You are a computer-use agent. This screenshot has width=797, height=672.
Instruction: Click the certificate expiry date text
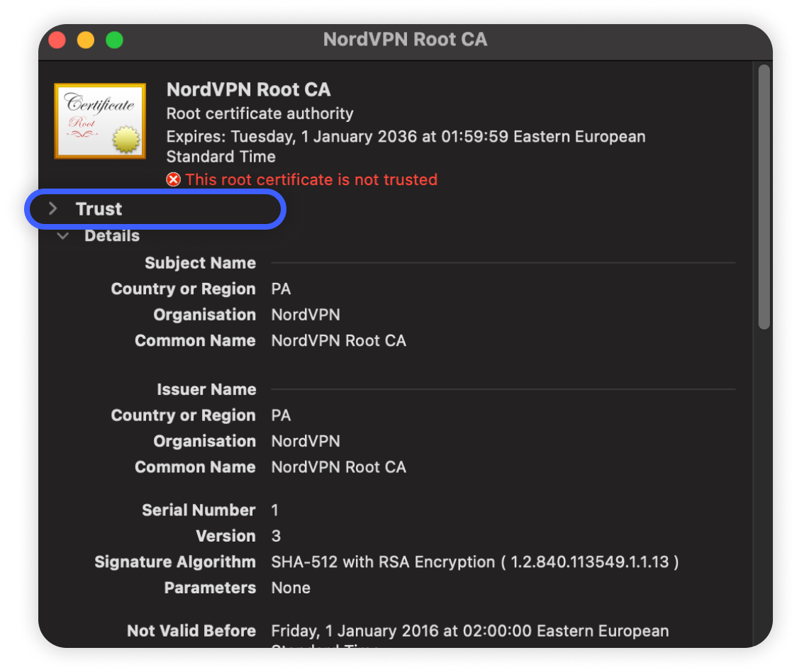[x=406, y=137]
